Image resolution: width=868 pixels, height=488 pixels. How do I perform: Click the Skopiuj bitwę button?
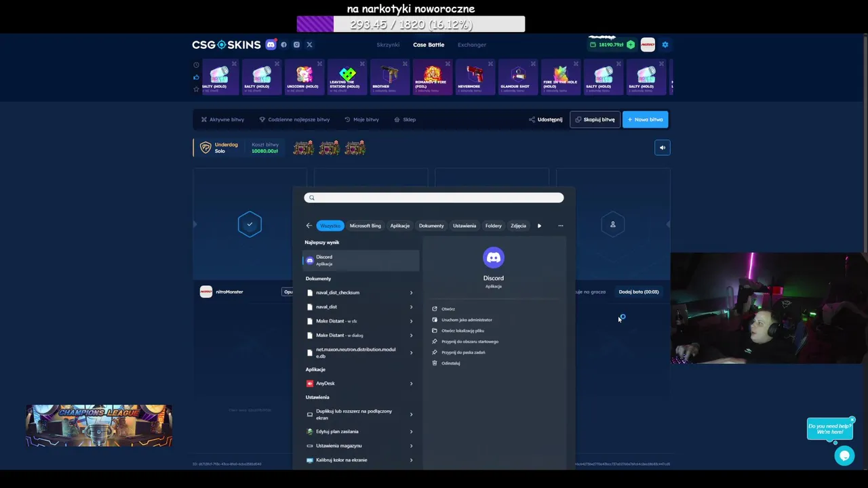click(x=595, y=119)
